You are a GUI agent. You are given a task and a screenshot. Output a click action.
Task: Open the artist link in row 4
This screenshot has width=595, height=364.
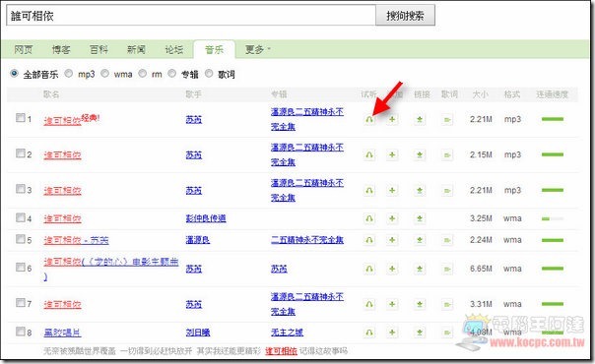pyautogui.click(x=206, y=218)
